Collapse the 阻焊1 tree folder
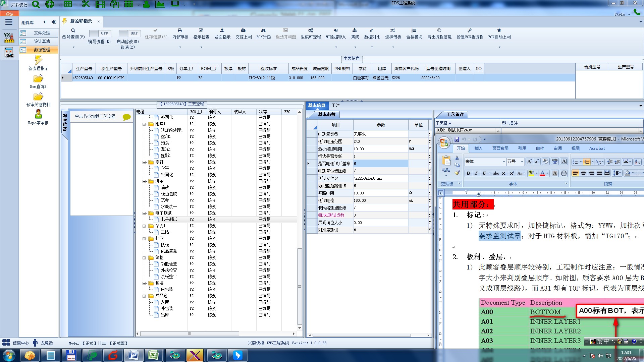The height and width of the screenshot is (362, 644). click(x=145, y=124)
